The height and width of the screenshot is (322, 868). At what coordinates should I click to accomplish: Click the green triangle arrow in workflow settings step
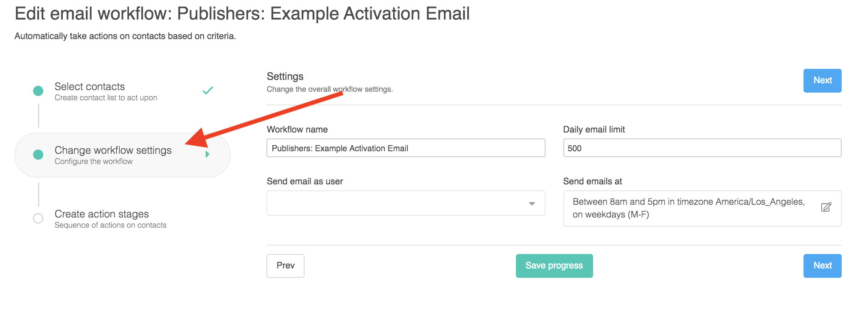click(207, 154)
